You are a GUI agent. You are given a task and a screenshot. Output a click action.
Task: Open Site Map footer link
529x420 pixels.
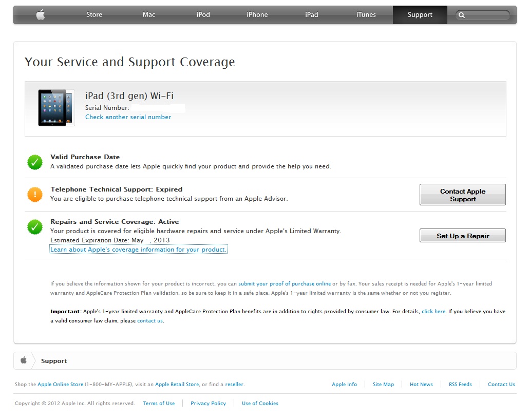coord(383,384)
